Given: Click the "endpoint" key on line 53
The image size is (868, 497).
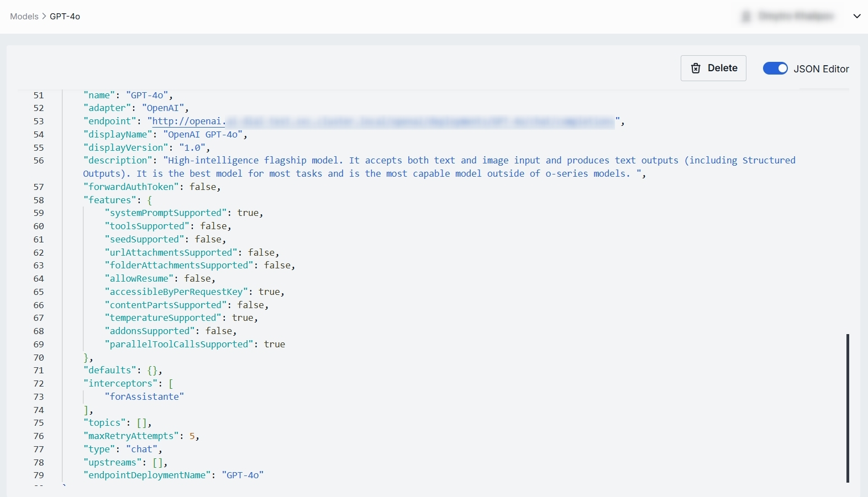Looking at the screenshot, I should (110, 121).
